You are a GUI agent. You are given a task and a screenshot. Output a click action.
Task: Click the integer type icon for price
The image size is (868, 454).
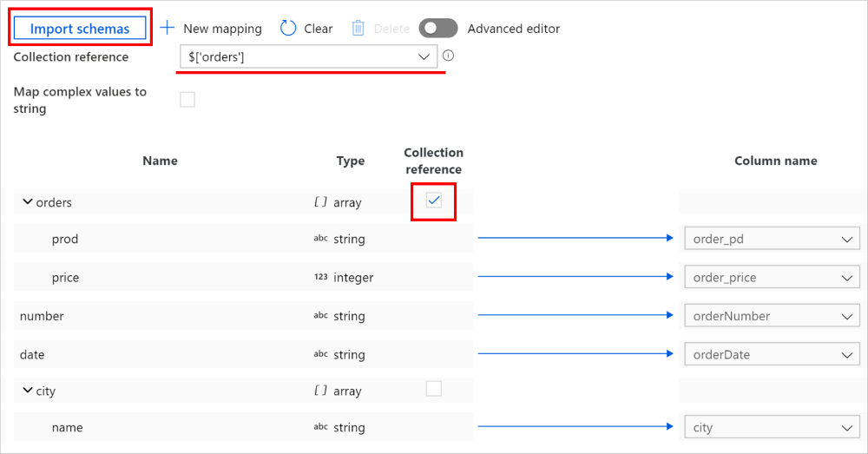(320, 278)
